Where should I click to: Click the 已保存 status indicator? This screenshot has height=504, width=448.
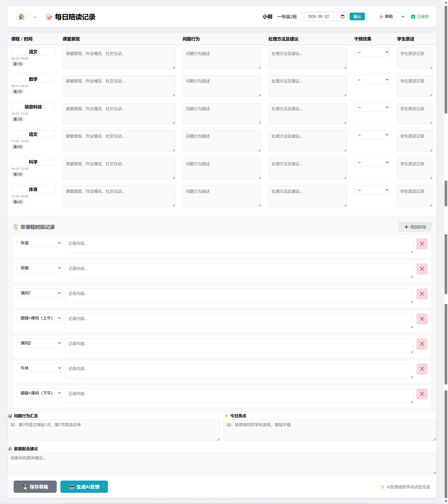[420, 16]
